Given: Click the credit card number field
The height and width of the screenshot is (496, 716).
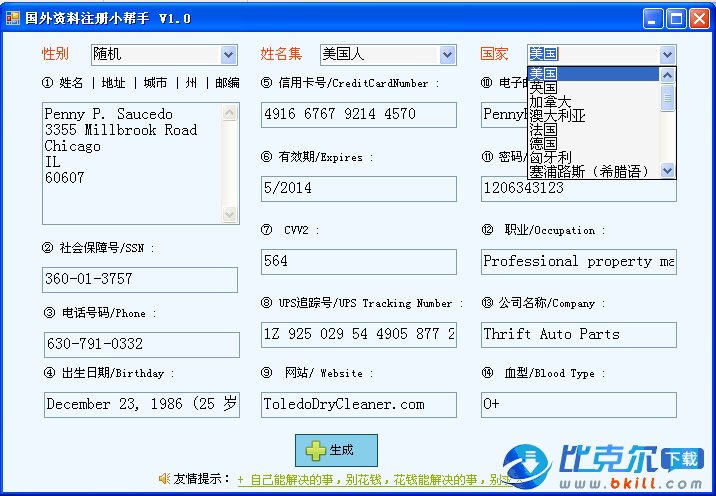Looking at the screenshot, I should tap(358, 114).
